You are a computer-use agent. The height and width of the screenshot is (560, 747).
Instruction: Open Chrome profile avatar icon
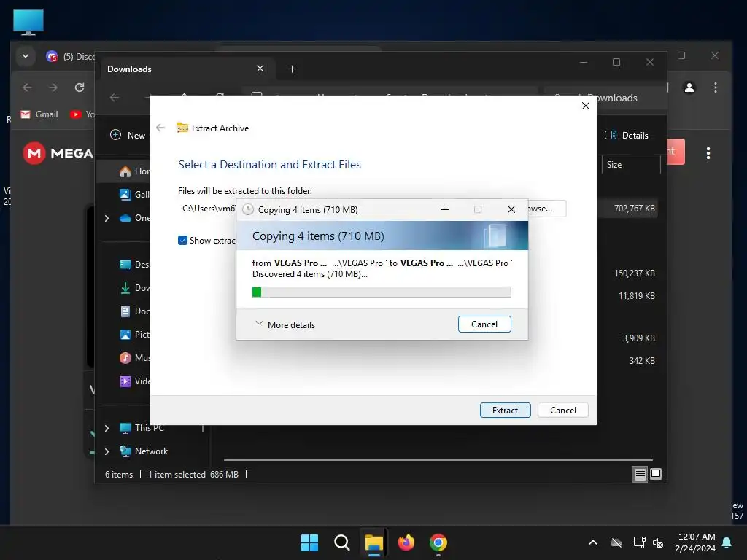click(x=689, y=87)
